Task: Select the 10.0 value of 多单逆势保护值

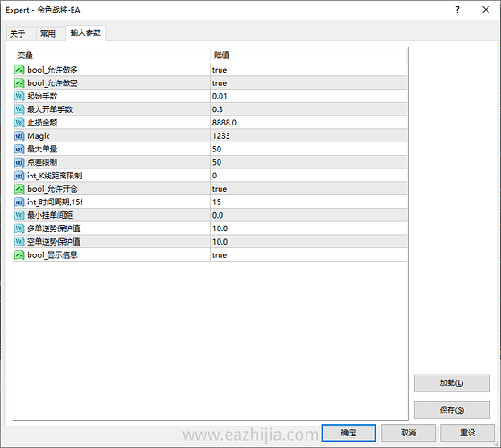Action: [220, 228]
